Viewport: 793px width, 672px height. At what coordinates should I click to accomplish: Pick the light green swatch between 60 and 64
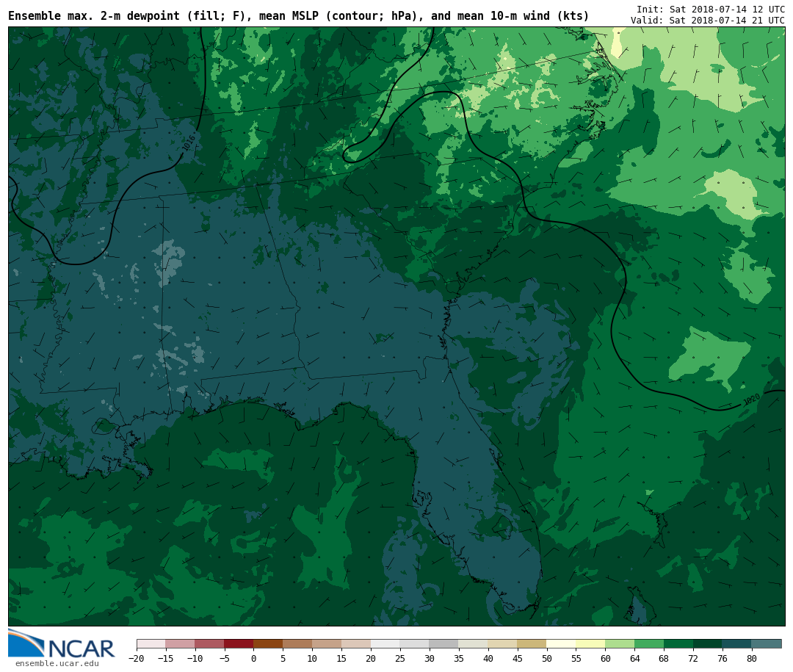pos(620,644)
